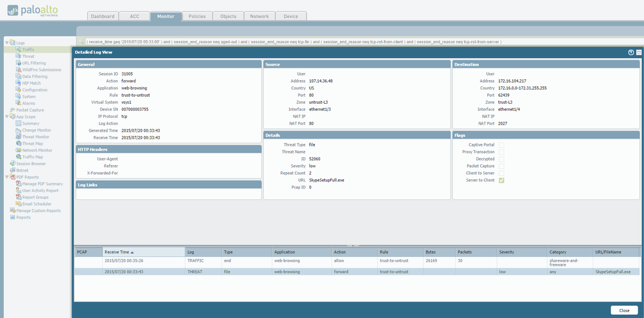Uncheck the Server to Client checkbox
Viewport: 644px width, 318px height.
click(501, 180)
